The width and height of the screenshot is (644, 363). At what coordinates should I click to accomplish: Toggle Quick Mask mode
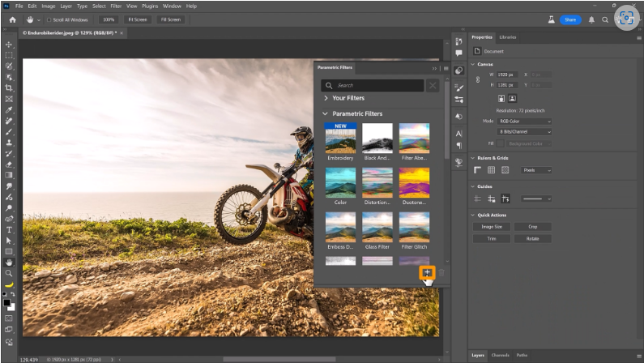click(x=9, y=318)
